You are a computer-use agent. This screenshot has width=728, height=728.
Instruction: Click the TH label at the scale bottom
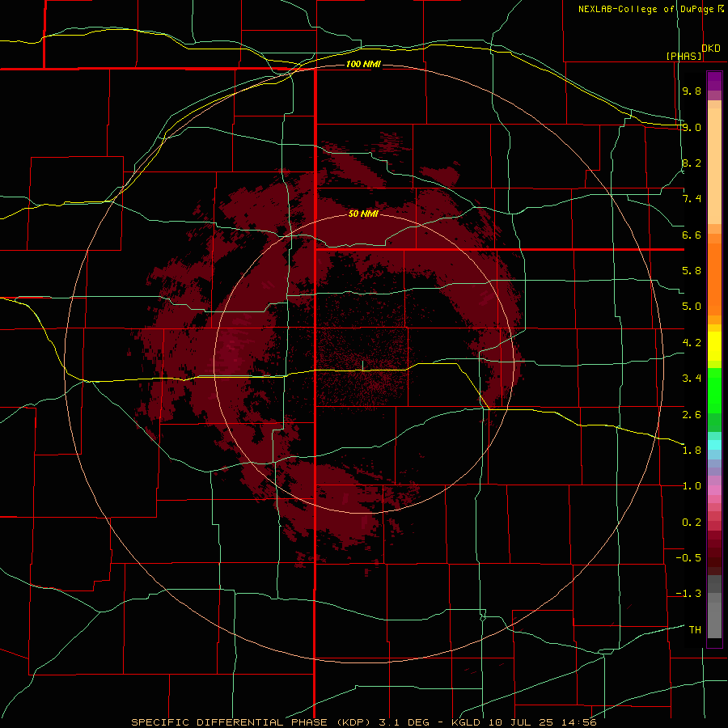(695, 630)
